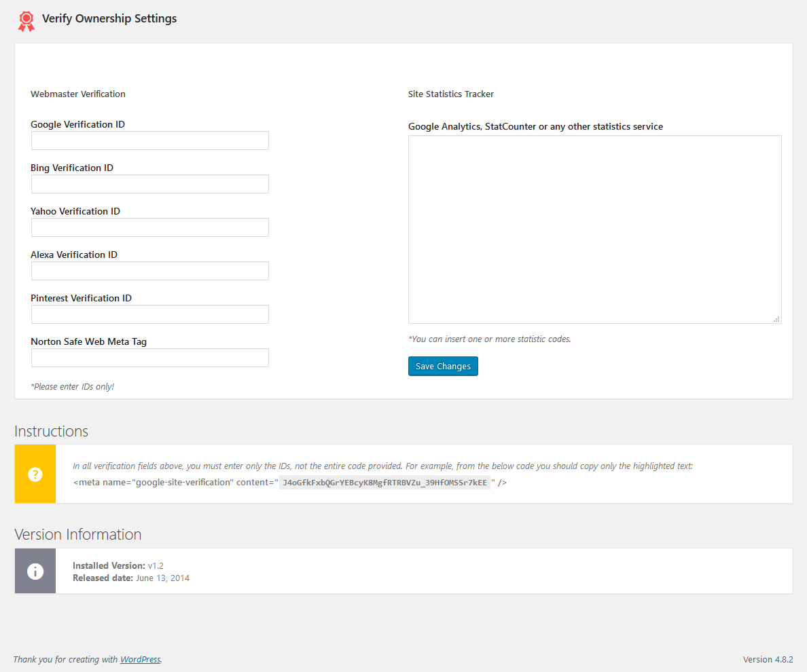Image resolution: width=807 pixels, height=672 pixels.
Task: Click the Alexa Verification ID label
Action: 74,255
